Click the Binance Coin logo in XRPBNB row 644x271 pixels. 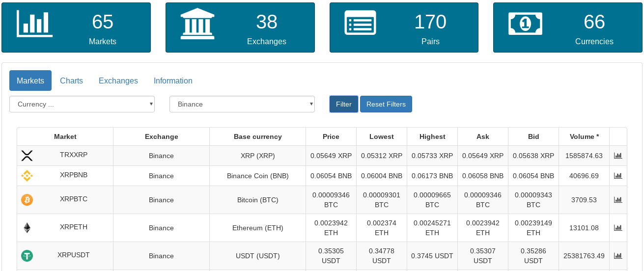tap(27, 176)
